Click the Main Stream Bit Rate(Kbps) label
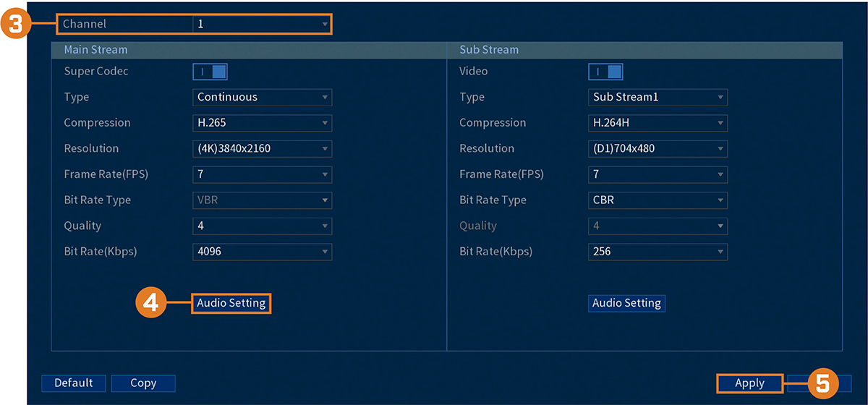 [x=101, y=252]
